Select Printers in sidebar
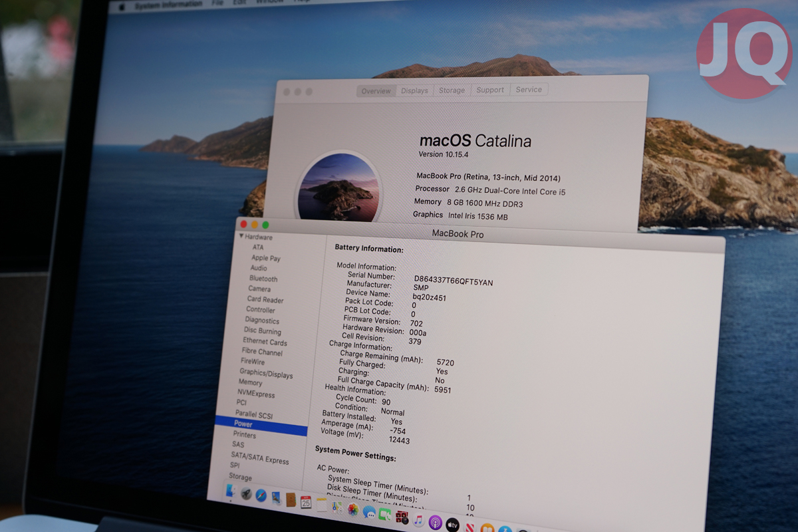This screenshot has width=798, height=532. 245,434
